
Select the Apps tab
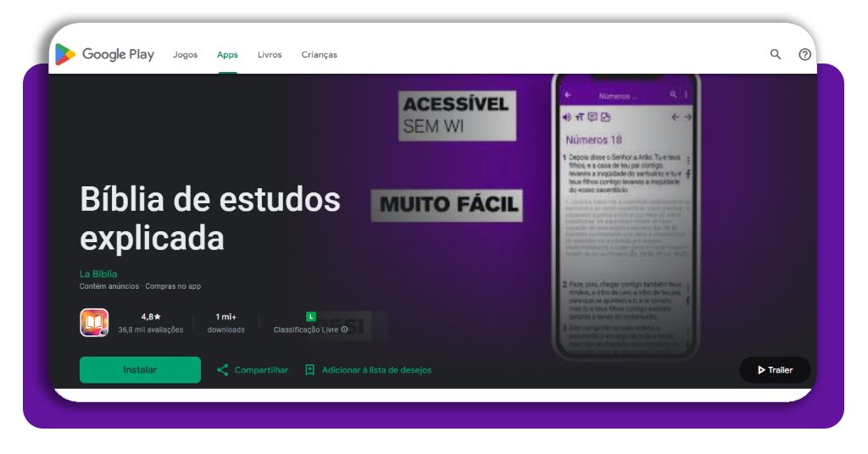pos(227,55)
